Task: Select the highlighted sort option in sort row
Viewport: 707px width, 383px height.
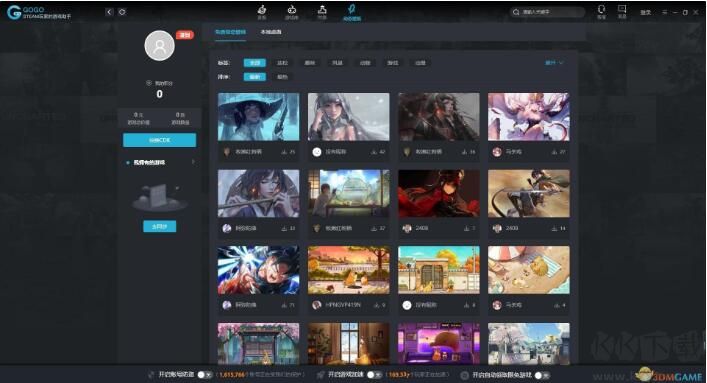Action: [x=255, y=77]
